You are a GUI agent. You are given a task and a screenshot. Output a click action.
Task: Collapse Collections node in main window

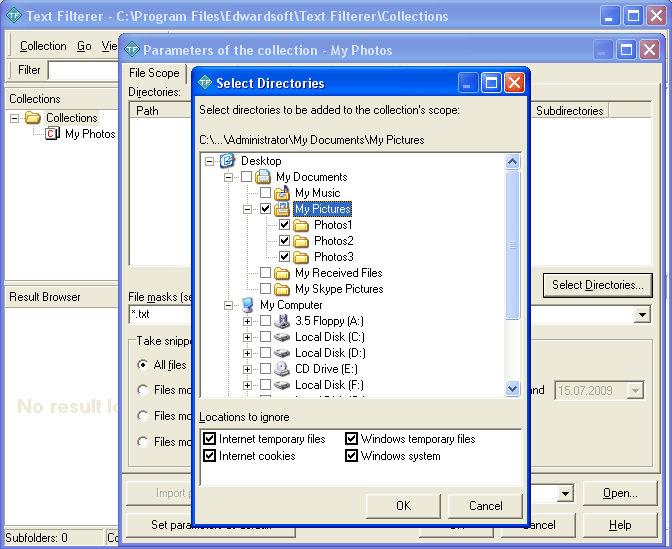pos(15,118)
